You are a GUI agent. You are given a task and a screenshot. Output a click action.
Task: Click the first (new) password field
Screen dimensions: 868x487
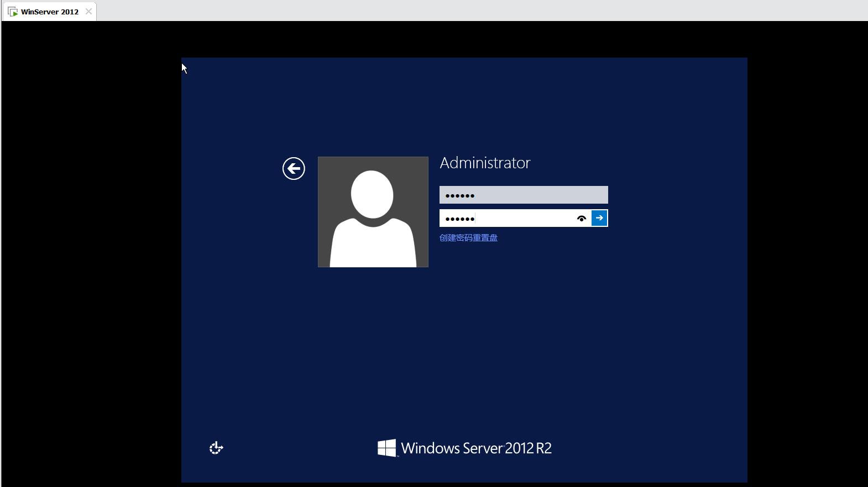(x=524, y=195)
